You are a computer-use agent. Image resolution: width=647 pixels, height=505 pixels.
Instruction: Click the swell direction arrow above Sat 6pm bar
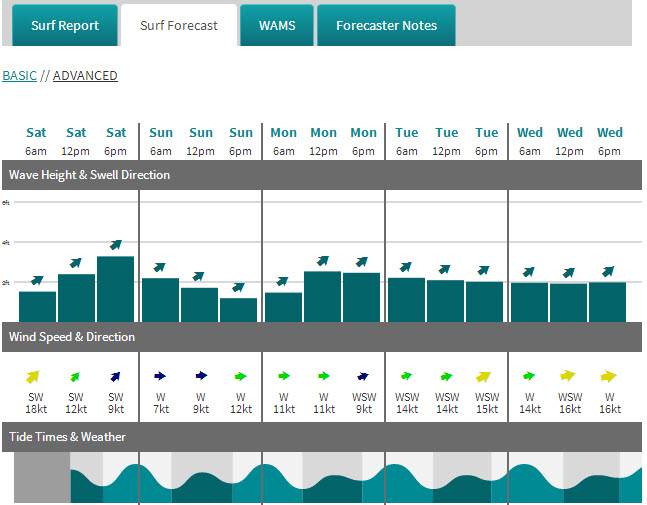[x=116, y=245]
